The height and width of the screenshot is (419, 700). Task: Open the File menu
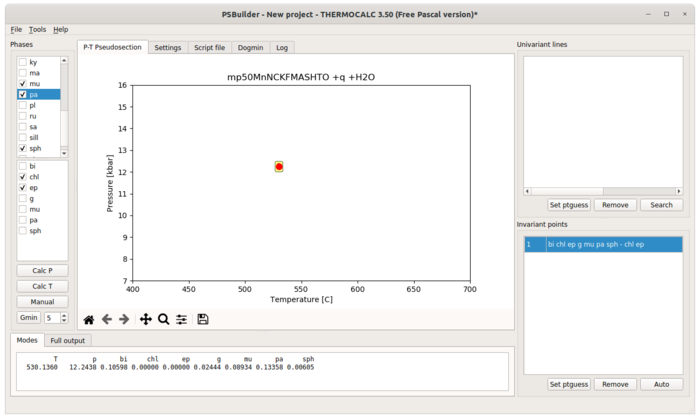(x=16, y=29)
